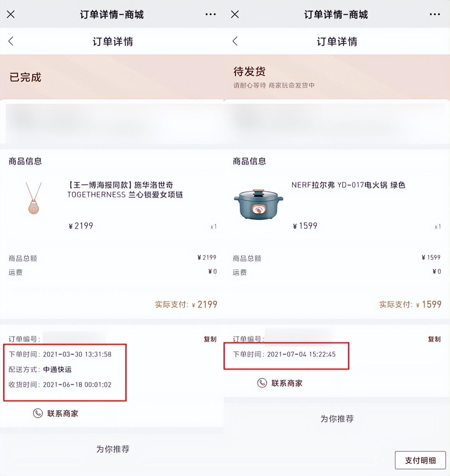This screenshot has width=450, height=476.
Task: Go back from the 待发货 order screen
Action: coord(235,41)
